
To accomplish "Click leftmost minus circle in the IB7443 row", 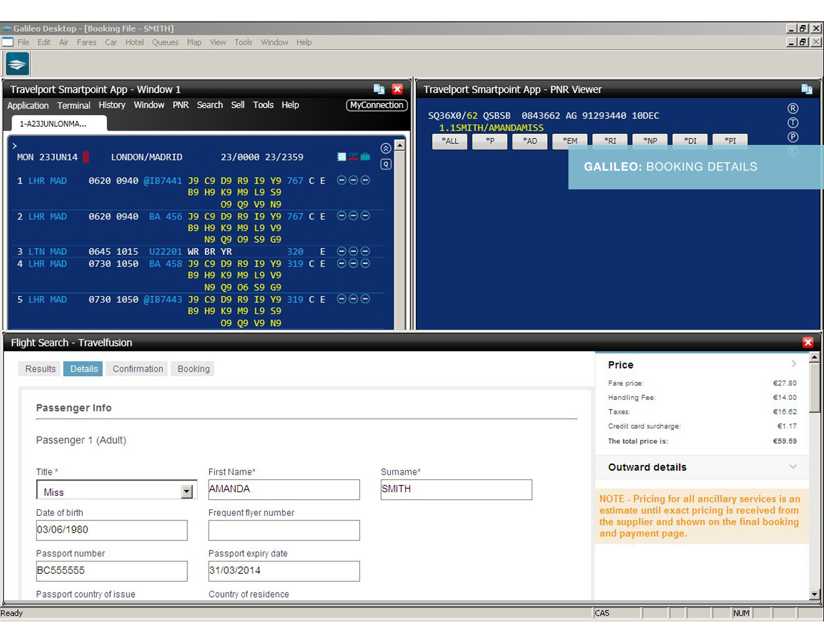I will pos(342,299).
